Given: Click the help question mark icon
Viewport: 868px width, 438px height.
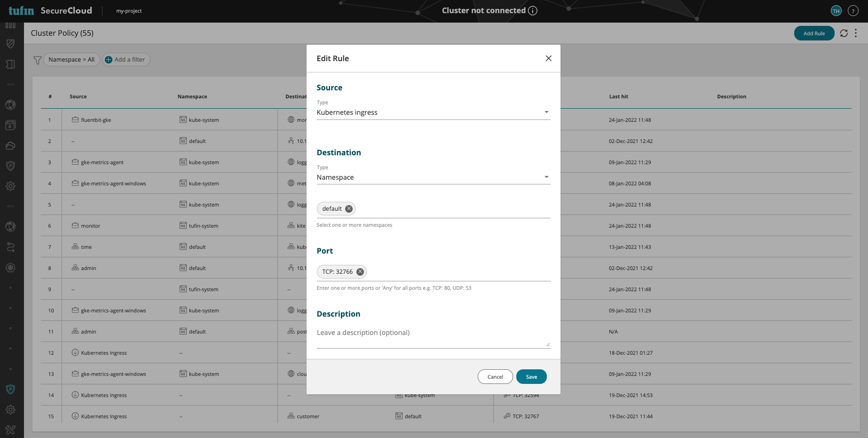Looking at the screenshot, I should [x=853, y=11].
